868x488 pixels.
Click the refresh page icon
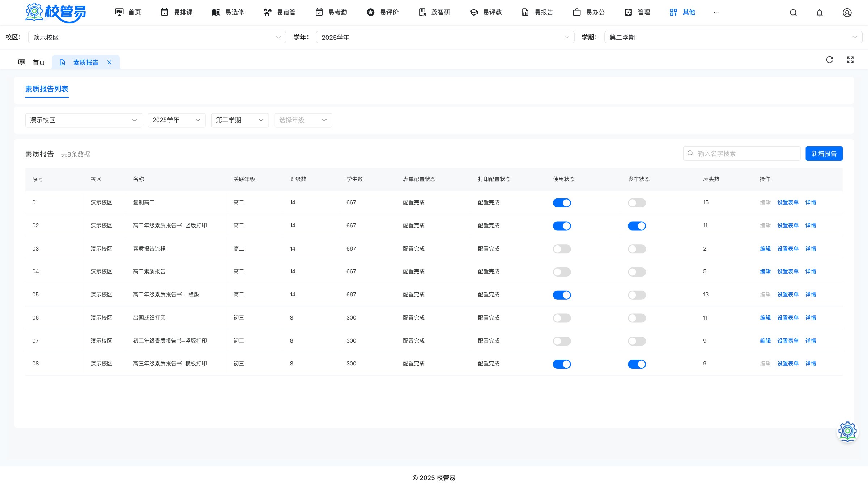830,60
